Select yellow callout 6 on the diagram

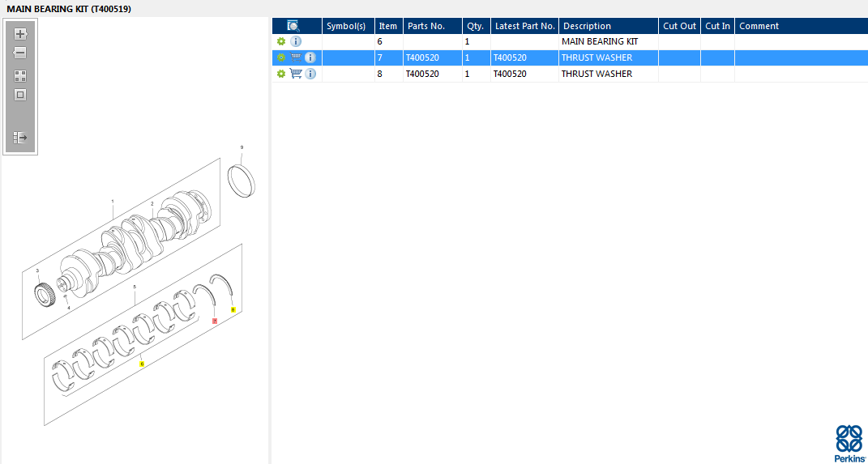point(142,364)
